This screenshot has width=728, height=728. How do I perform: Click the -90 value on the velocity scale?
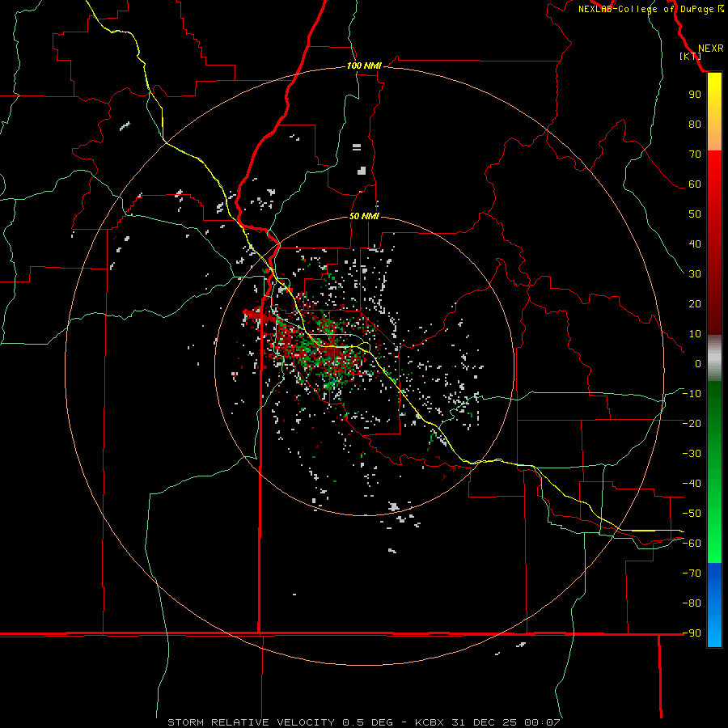692,633
